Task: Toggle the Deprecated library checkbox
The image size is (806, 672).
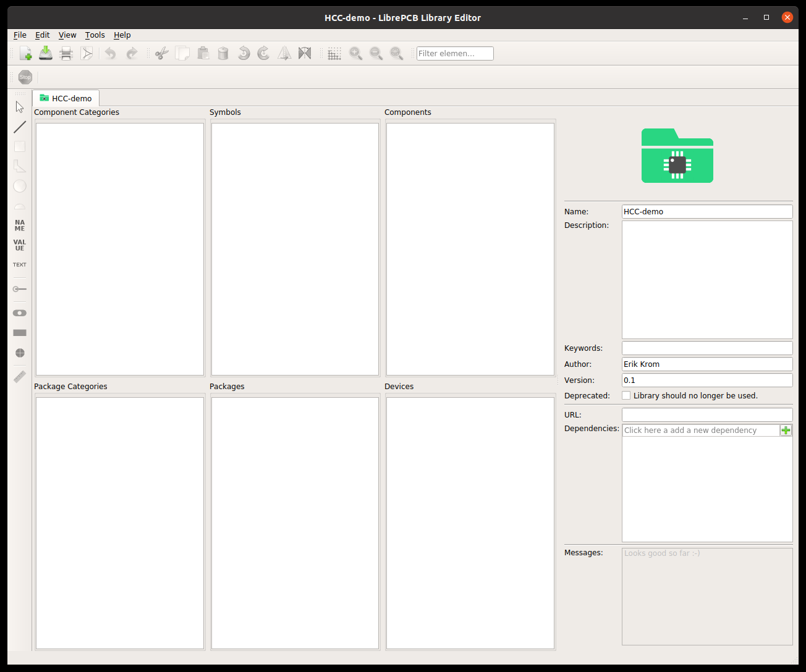Action: 626,395
